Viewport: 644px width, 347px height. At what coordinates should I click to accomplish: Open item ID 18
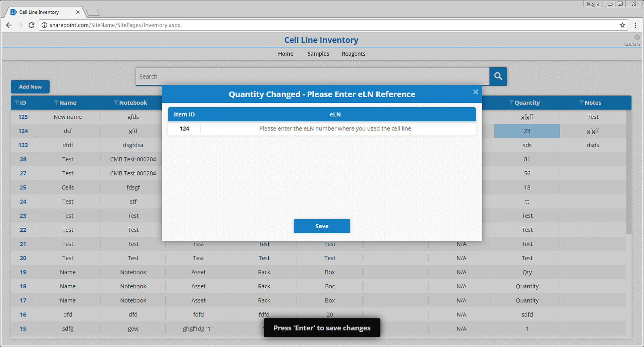coord(23,286)
